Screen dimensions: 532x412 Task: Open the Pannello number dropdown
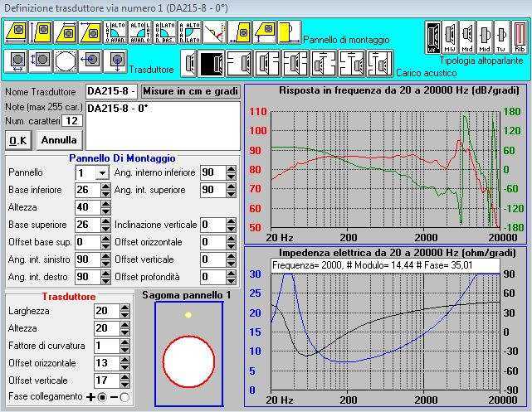[x=102, y=173]
